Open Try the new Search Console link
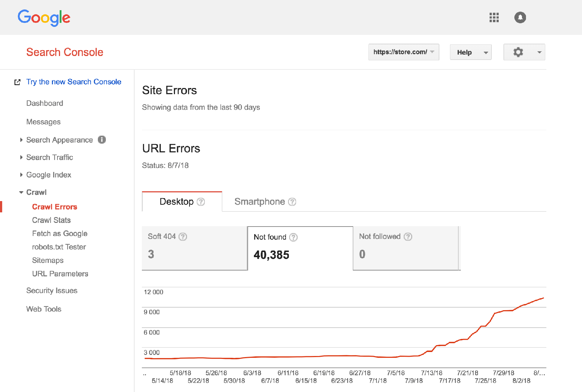The image size is (582, 392). tap(73, 82)
